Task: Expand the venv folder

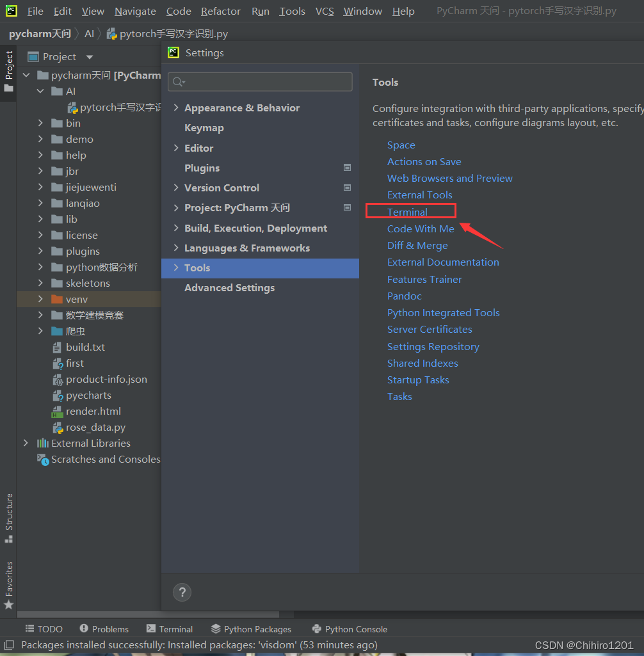Action: point(40,299)
